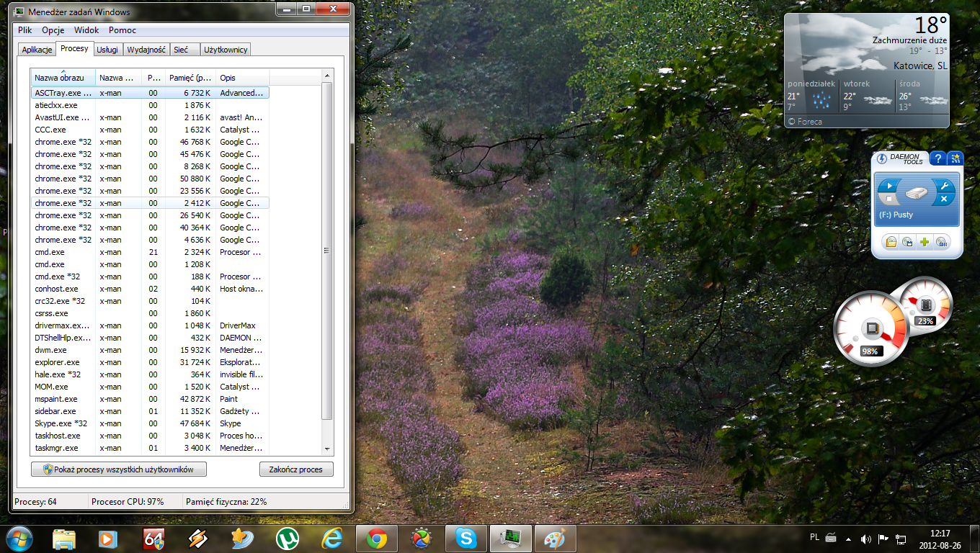Launch Internet Explorer from the taskbar
Image resolution: width=980 pixels, height=553 pixels.
(332, 539)
